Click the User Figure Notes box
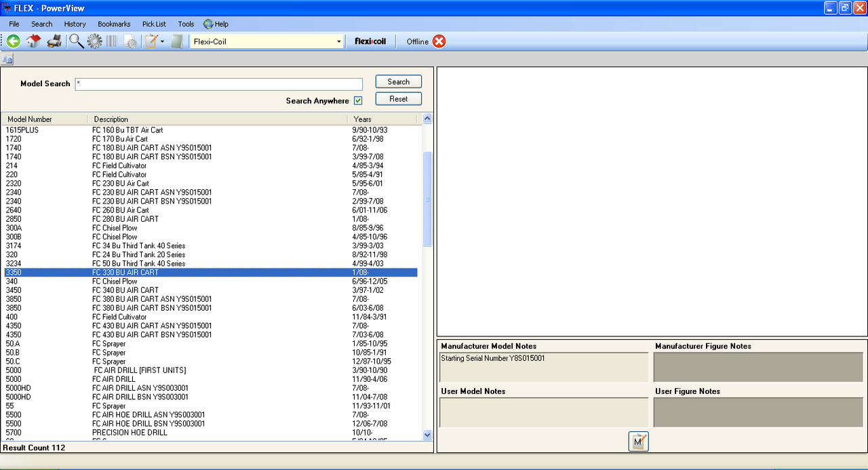 758,412
